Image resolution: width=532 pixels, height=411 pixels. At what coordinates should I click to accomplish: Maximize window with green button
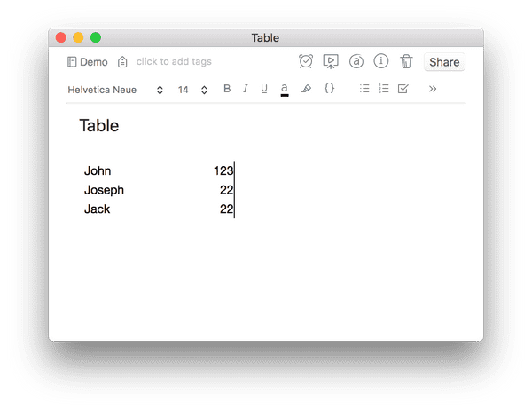(96, 37)
